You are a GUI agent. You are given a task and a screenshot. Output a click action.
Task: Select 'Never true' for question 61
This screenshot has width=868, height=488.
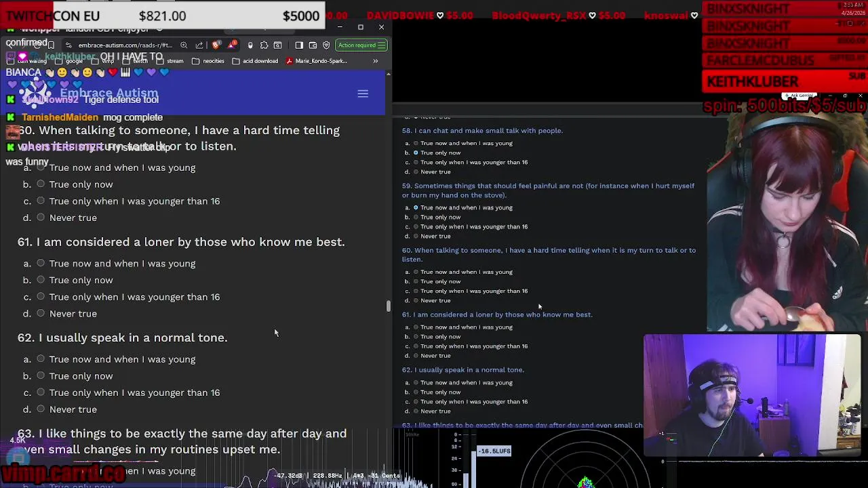41,313
